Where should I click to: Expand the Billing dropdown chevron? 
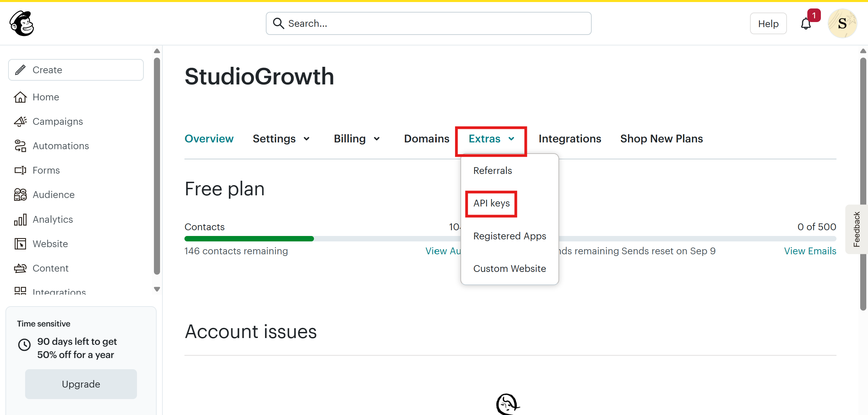[377, 139]
